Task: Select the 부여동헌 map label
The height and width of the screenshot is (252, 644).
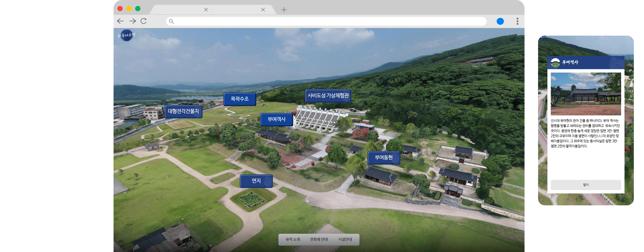Action: click(x=383, y=158)
